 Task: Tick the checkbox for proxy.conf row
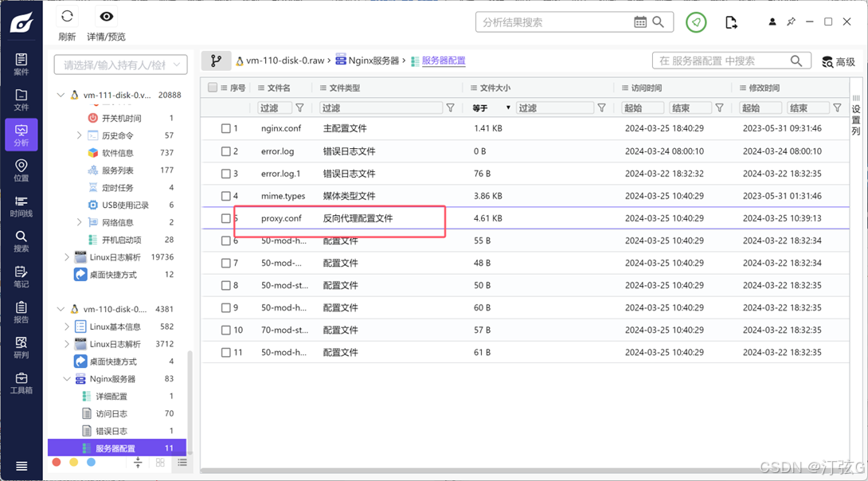point(226,219)
